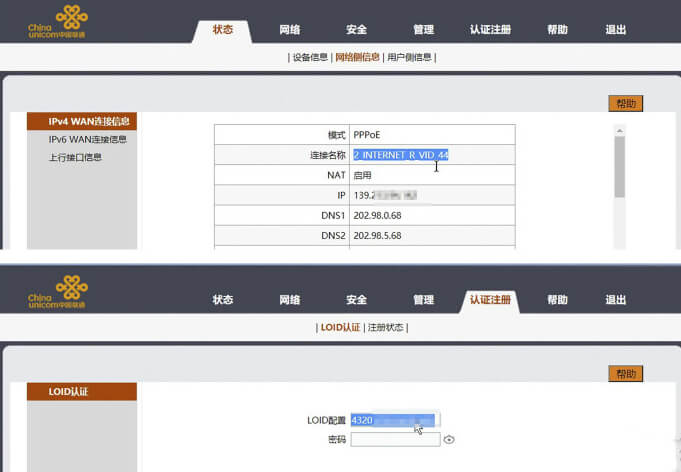
Task: Click 密码 field label
Action: point(337,440)
